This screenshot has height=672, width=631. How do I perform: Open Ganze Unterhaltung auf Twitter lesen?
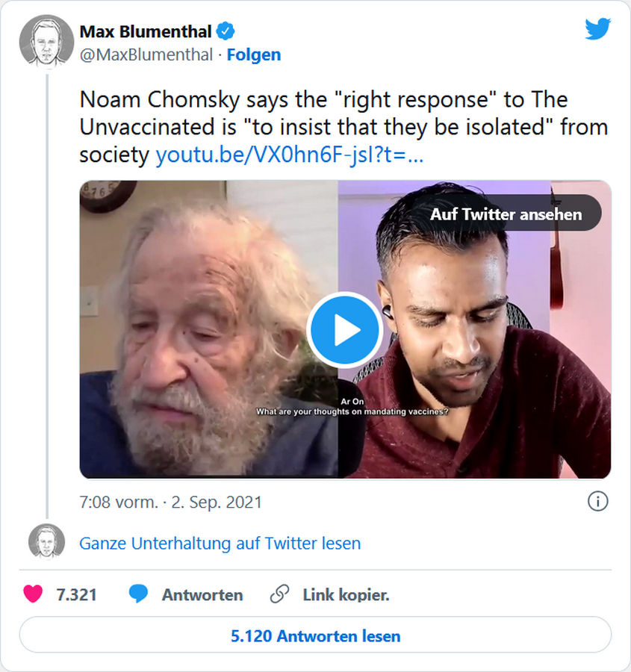[220, 544]
